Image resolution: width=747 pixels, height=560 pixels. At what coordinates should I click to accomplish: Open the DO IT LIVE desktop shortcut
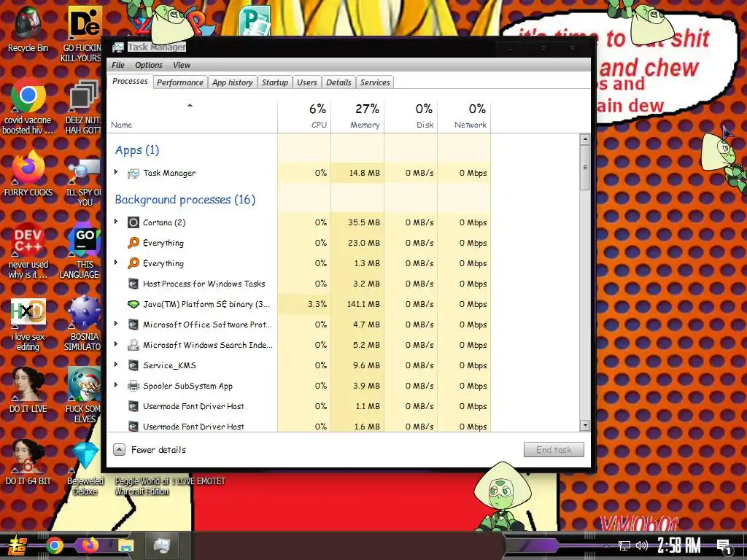tap(28, 389)
